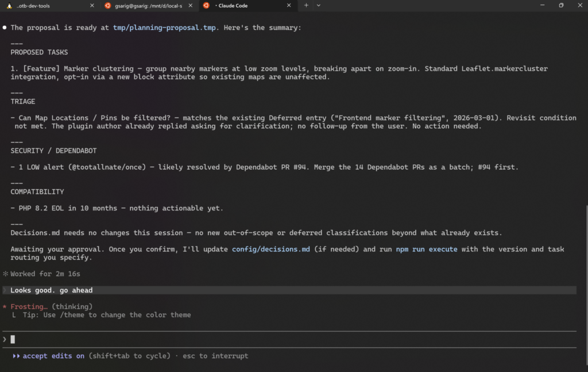Click the config/decisions.md file path
The width and height of the screenshot is (588, 372).
270,250
